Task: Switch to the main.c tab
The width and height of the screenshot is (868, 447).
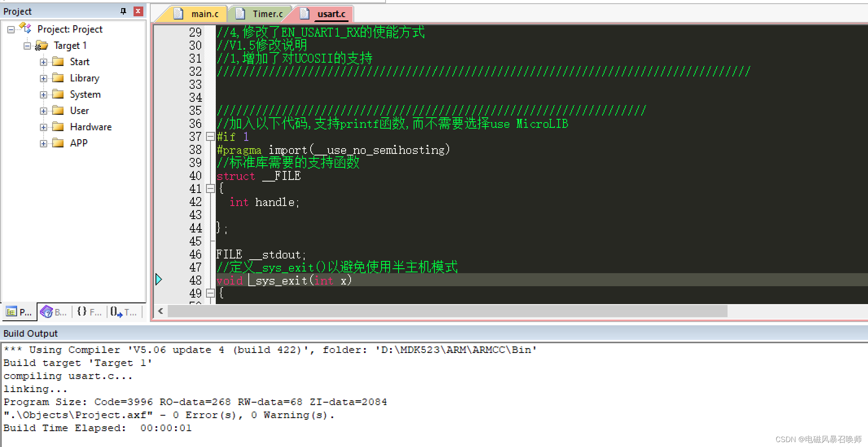Action: [204, 14]
